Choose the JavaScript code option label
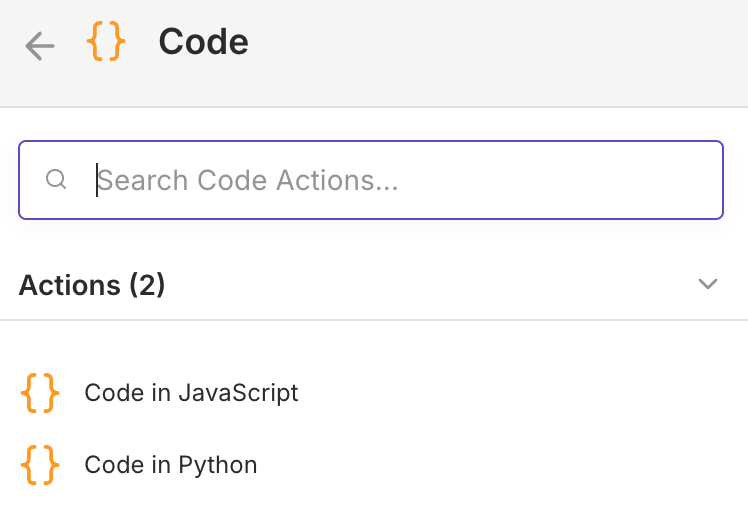 tap(191, 393)
